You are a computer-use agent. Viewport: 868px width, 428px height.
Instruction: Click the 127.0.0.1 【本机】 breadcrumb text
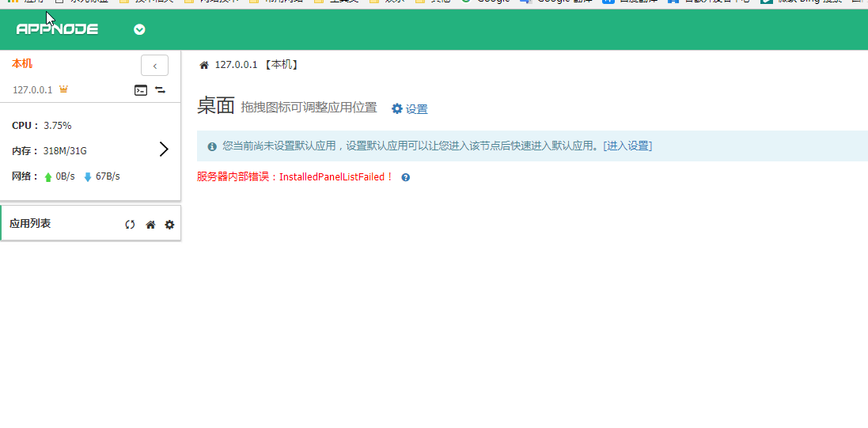256,65
